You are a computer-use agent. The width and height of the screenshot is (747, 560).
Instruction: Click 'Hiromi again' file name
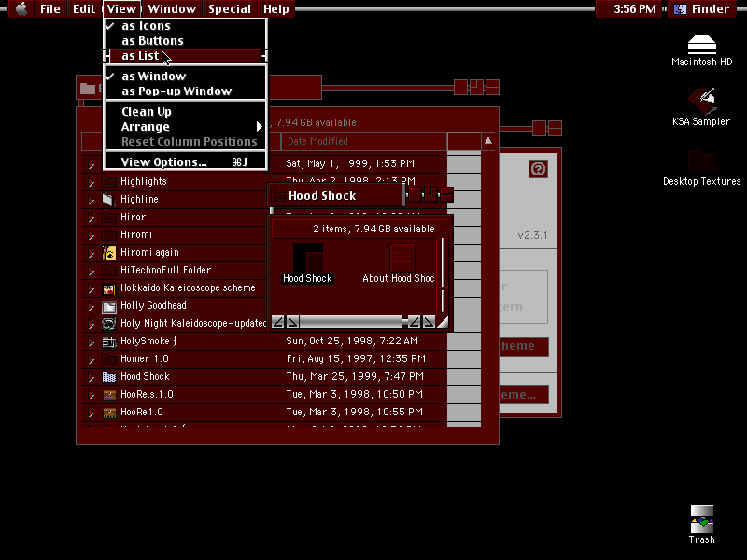149,252
